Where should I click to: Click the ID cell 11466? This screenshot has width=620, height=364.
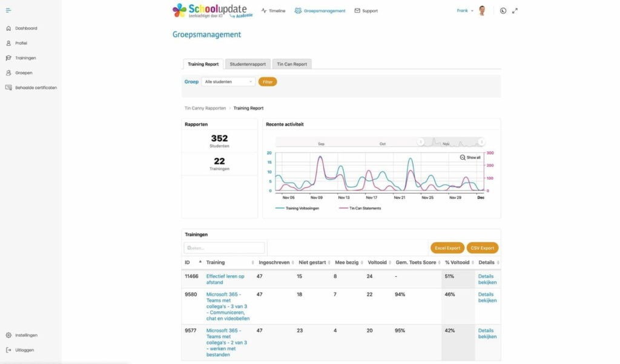click(191, 276)
